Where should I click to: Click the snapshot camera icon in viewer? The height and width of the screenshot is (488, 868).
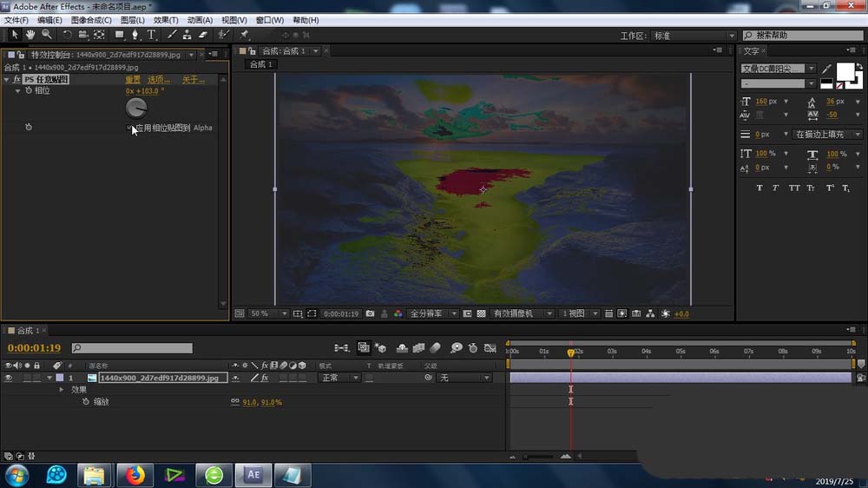pyautogui.click(x=371, y=313)
